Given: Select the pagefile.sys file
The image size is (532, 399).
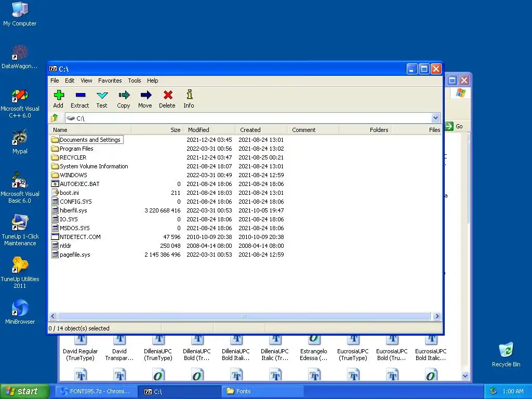Looking at the screenshot, I should click(71, 255).
